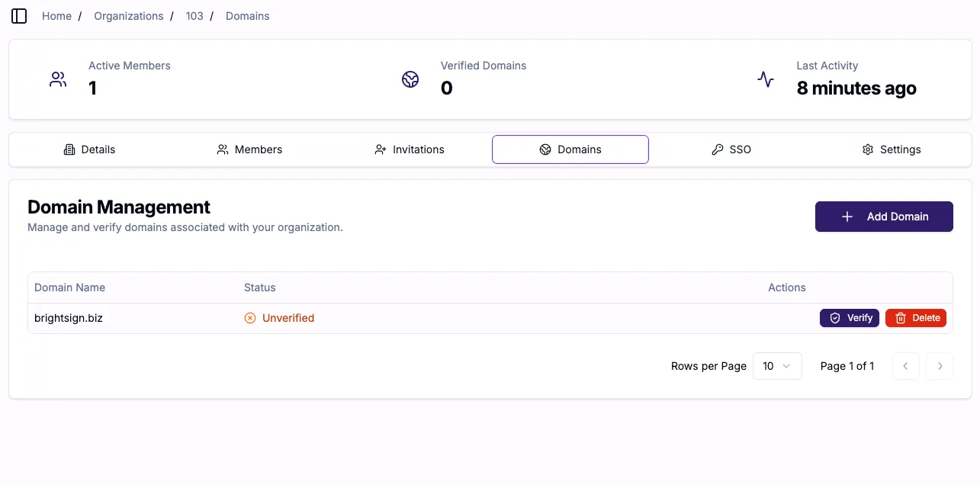Open the SSO tab
980x485 pixels.
(731, 149)
